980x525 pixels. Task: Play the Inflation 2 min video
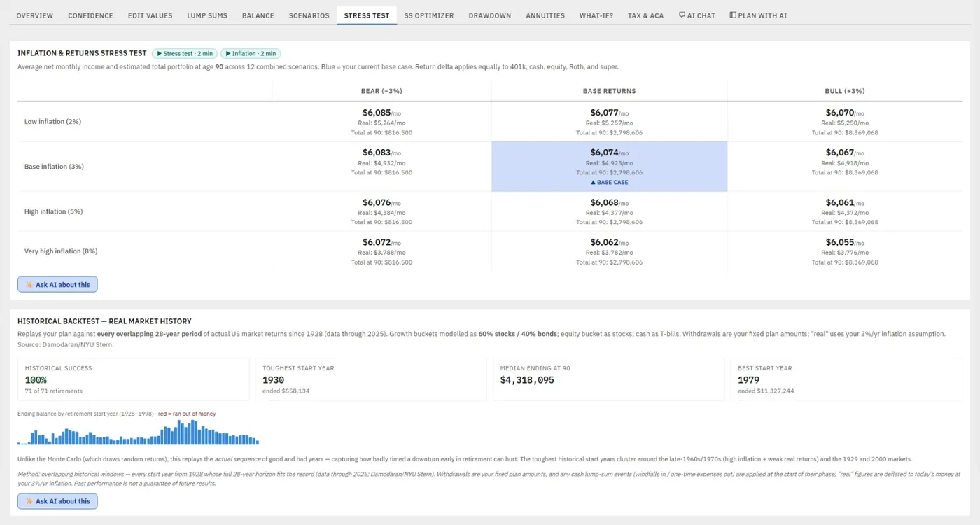(251, 53)
